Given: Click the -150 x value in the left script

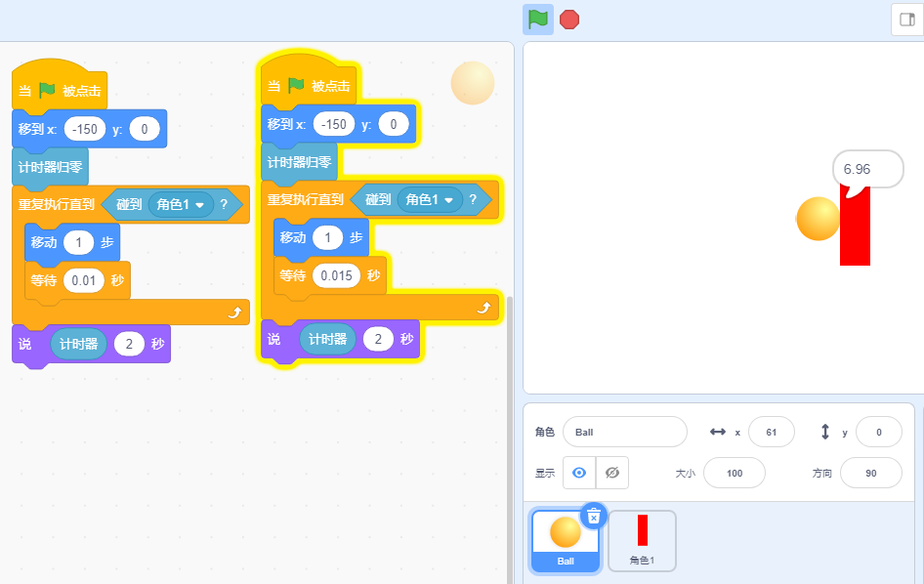Looking at the screenshot, I should [x=85, y=129].
